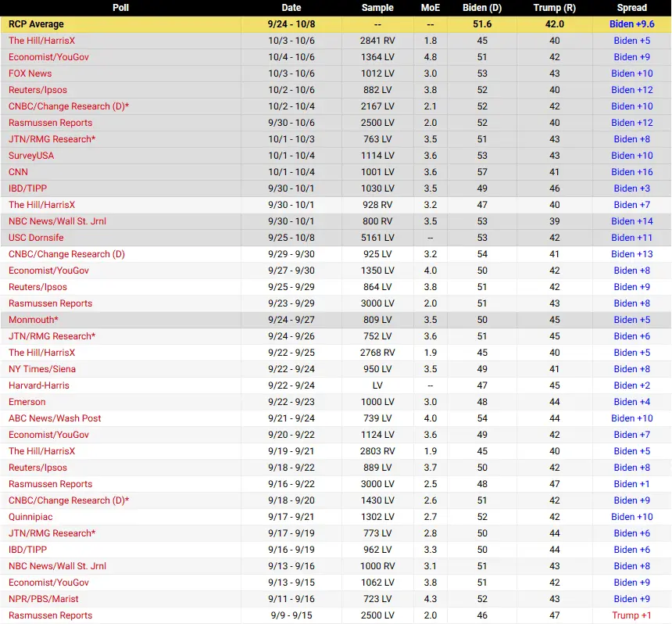Open Economist/YouGov poll dated 9/13 - 9/15

(x=48, y=583)
